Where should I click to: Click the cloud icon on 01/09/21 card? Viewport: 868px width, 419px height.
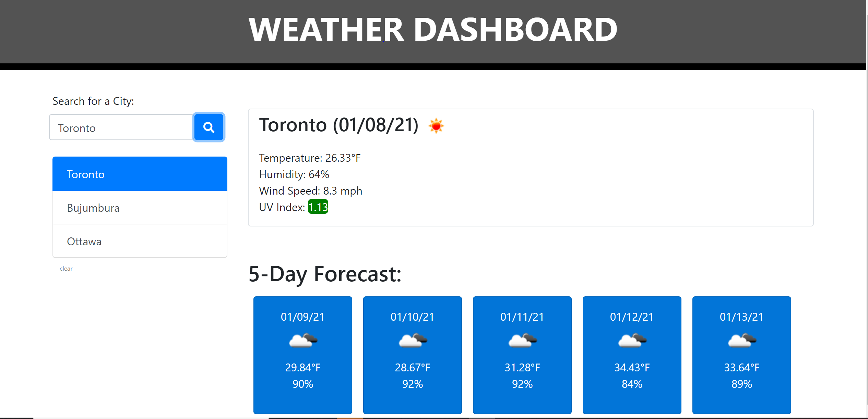pos(302,340)
